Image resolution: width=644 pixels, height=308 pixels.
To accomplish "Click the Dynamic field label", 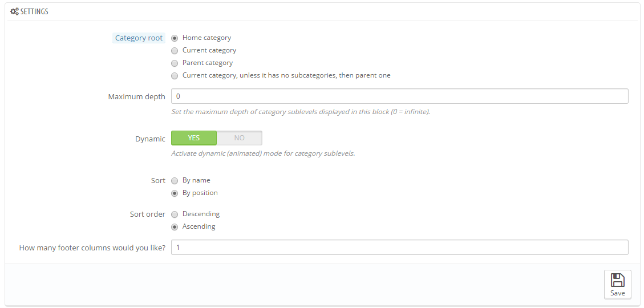I will [151, 139].
